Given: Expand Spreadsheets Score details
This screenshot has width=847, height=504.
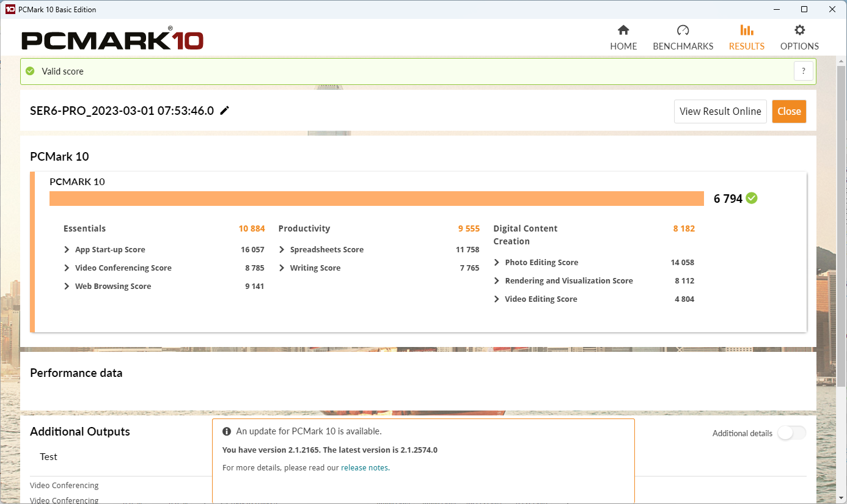Looking at the screenshot, I should pyautogui.click(x=282, y=249).
